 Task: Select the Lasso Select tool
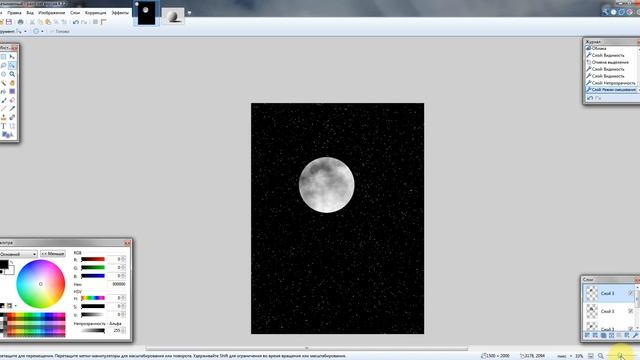[3, 65]
